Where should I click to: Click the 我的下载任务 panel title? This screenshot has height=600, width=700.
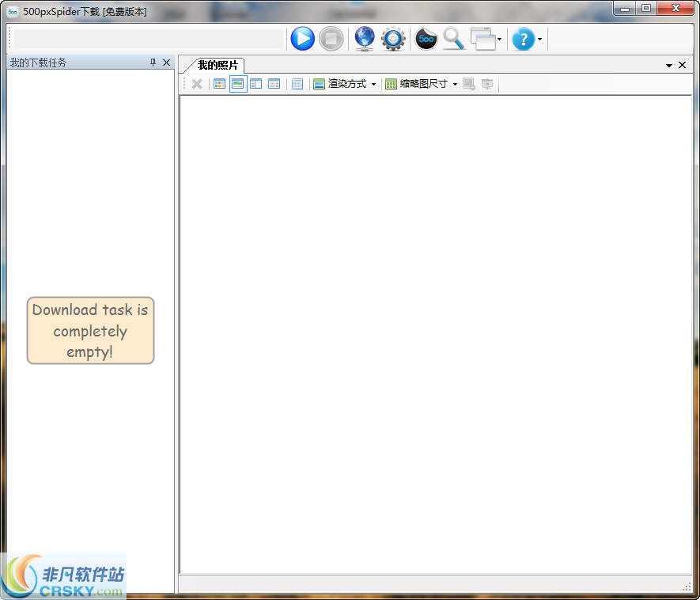(x=39, y=63)
